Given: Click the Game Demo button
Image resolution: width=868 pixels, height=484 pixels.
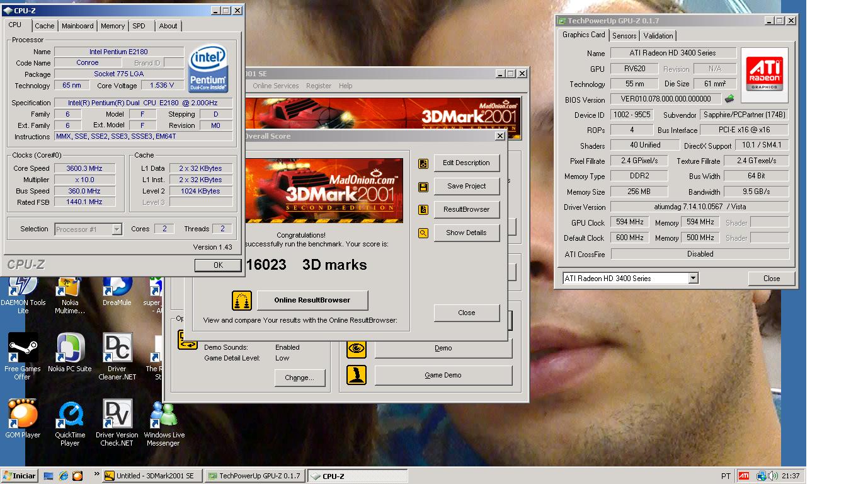Looking at the screenshot, I should click(443, 375).
